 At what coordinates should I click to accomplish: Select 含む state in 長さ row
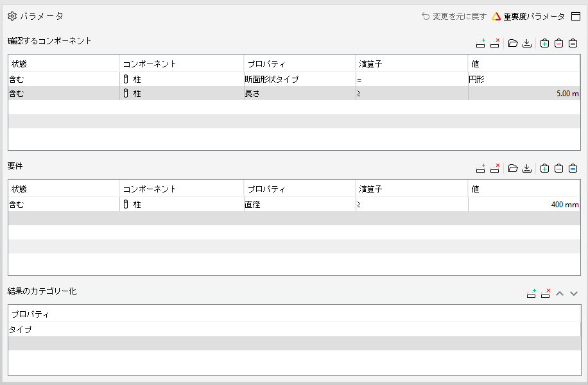tap(64, 93)
